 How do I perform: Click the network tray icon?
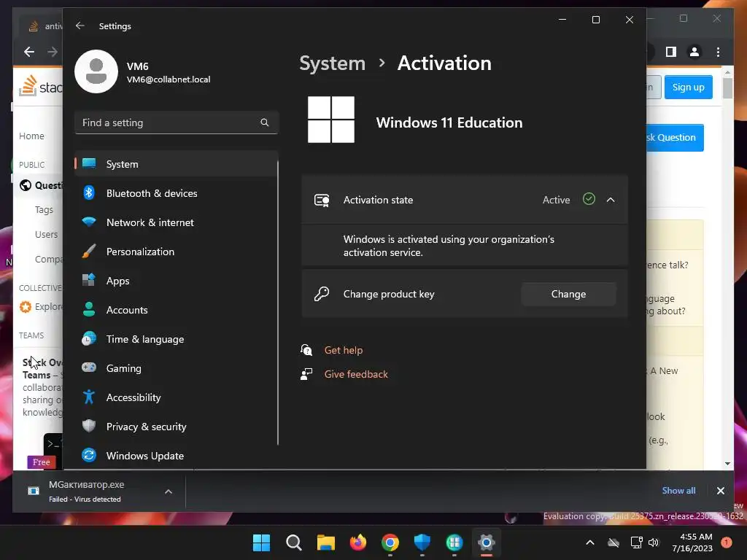(636, 542)
